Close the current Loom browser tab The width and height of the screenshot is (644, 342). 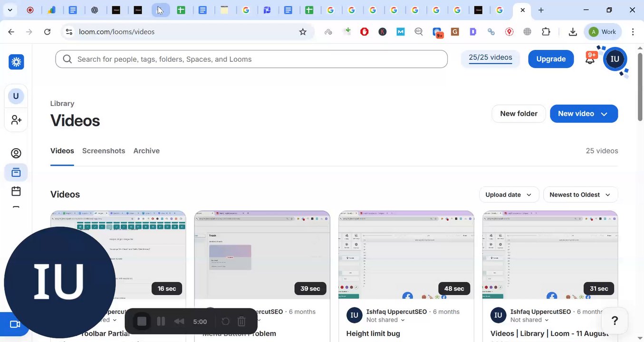coord(522,10)
